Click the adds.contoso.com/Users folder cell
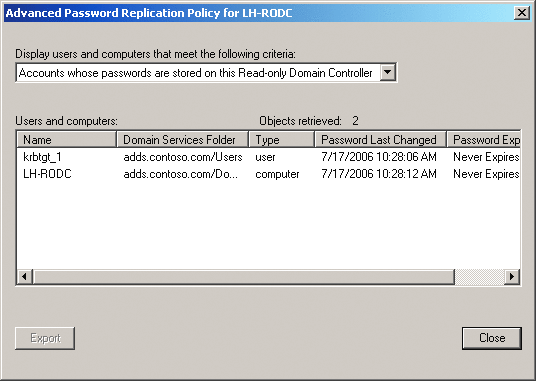This screenshot has width=536, height=381. [183, 157]
